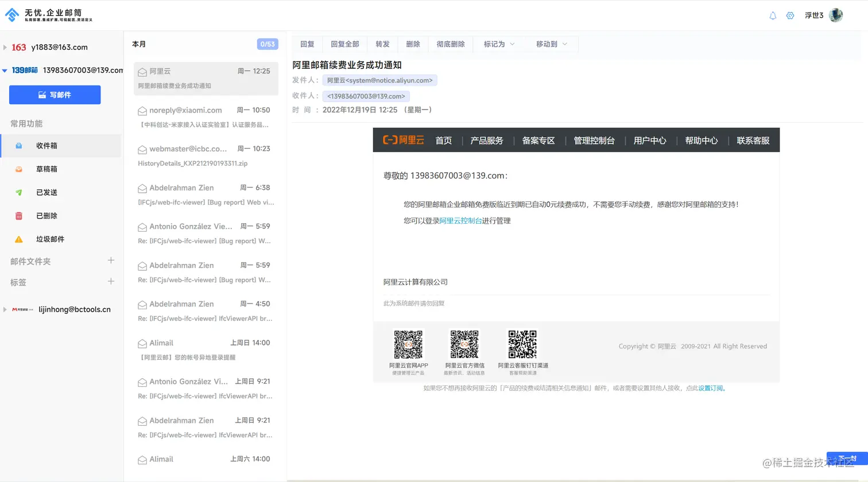
Task: Open mail HistoryDetails_KXP212190193311.zip
Action: point(206,156)
